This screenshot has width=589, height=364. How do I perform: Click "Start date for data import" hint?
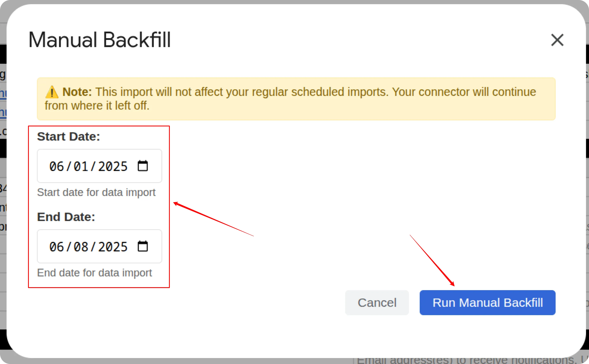(96, 192)
